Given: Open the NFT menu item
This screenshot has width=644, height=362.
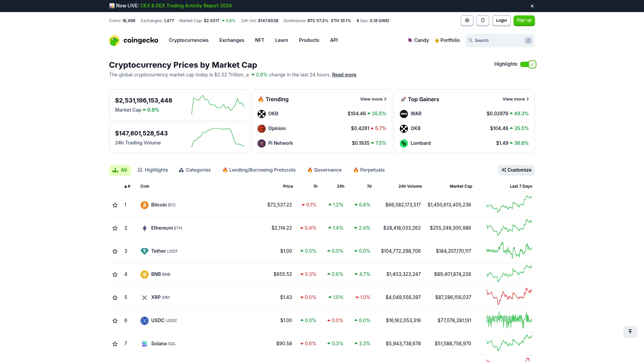Looking at the screenshot, I should pos(260,40).
